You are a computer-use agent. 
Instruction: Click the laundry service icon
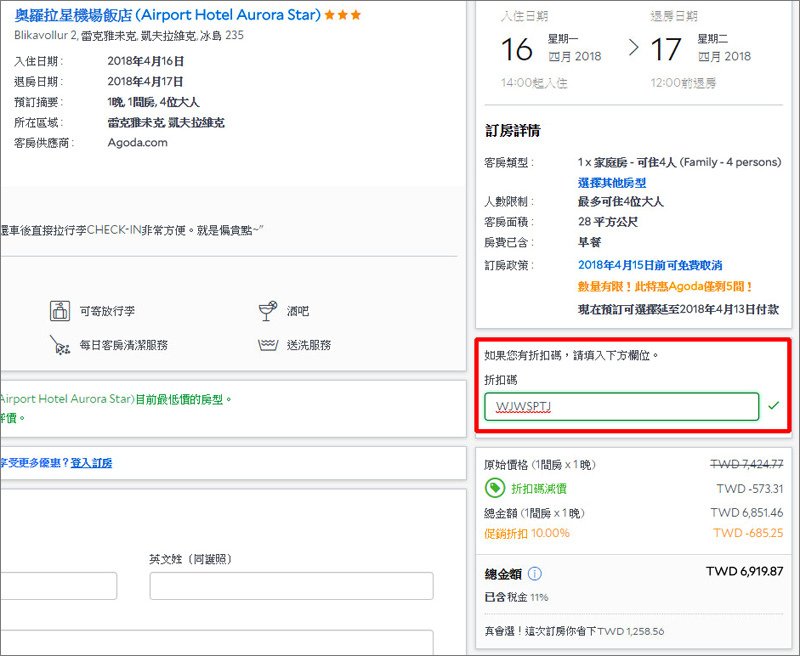(x=268, y=345)
